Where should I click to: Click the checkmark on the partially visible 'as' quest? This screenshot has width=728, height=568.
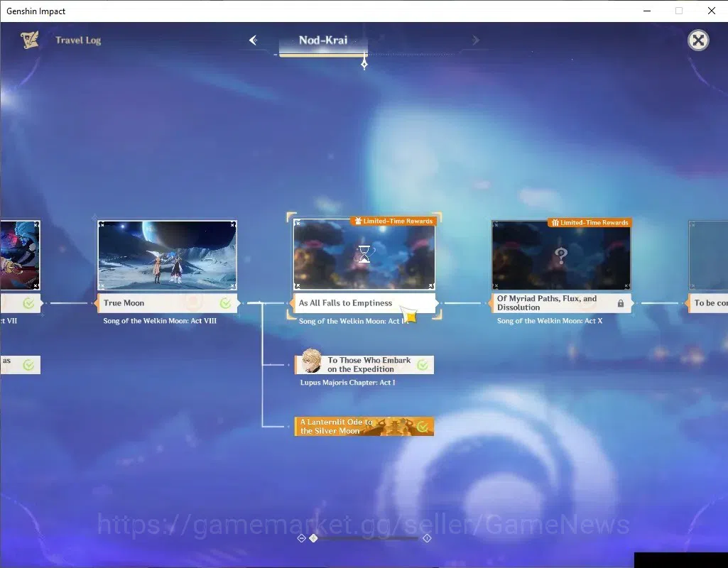coord(28,365)
